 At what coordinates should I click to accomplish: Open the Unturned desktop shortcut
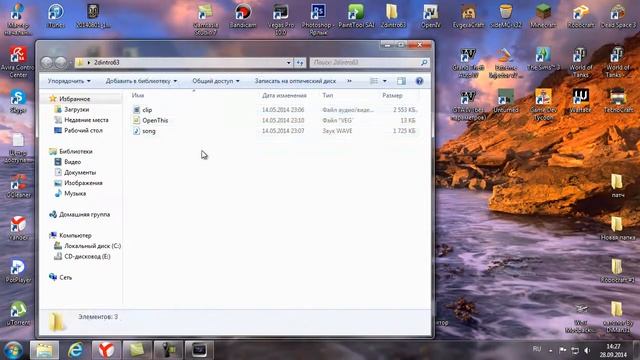506,101
